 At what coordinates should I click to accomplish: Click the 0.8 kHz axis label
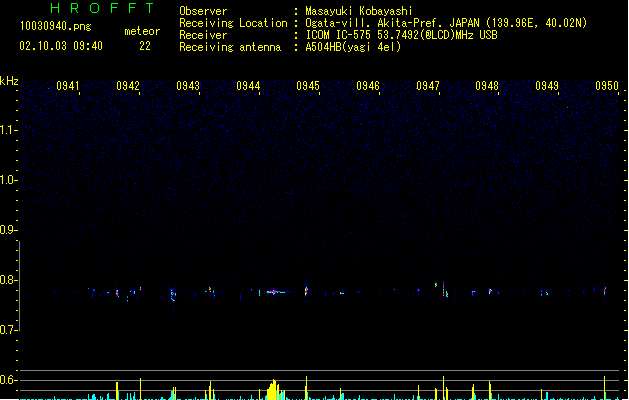(x=8, y=280)
